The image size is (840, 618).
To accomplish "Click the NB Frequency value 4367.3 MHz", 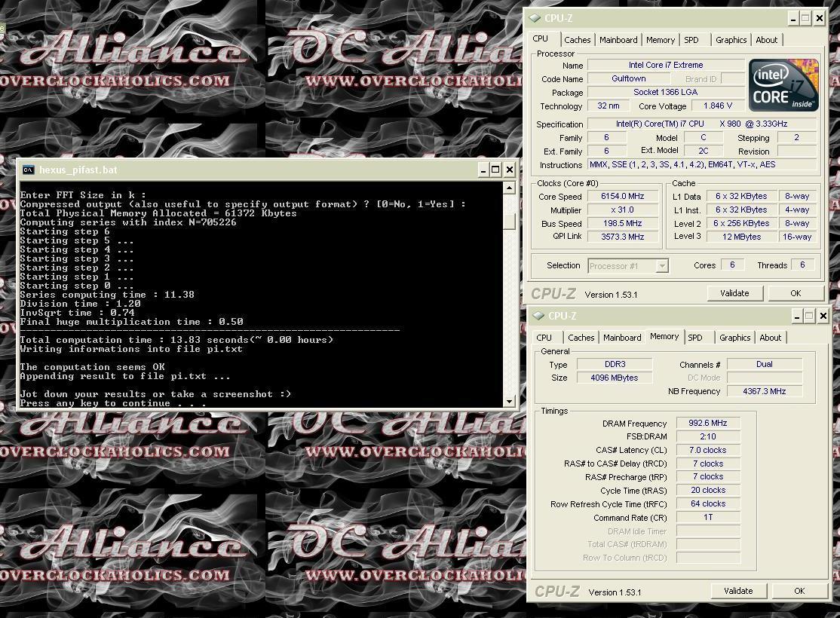I will coord(765,391).
